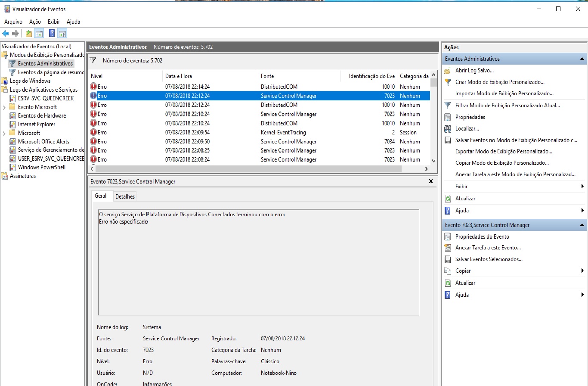Click the Anexar Tarefa a este Evento clock icon
Viewport: 588px width, 386px height.
pyautogui.click(x=448, y=248)
